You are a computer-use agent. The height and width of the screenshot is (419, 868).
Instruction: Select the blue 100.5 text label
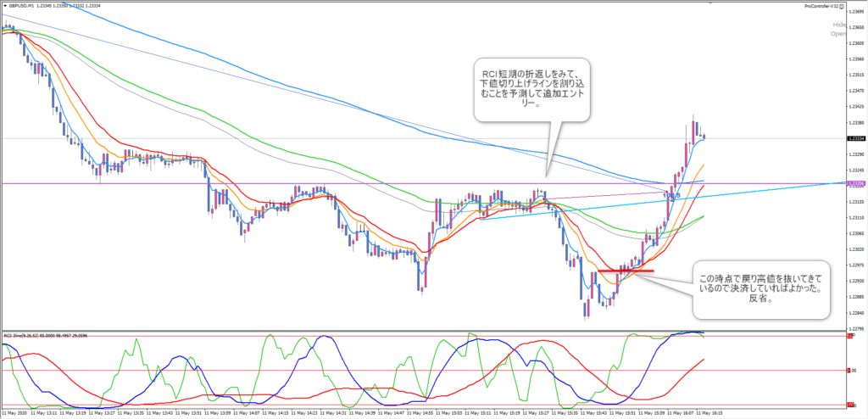pyautogui.click(x=673, y=194)
